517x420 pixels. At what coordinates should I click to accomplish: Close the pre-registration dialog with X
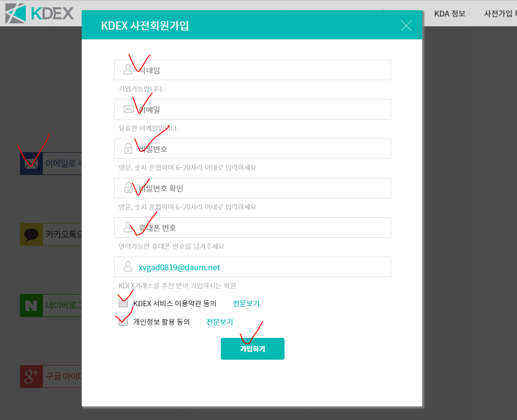pos(406,25)
